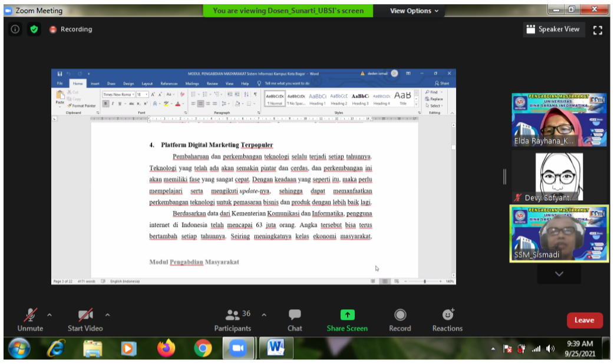Expand the Styles gallery More arrow
The height and width of the screenshot is (364, 614).
pos(416,104)
